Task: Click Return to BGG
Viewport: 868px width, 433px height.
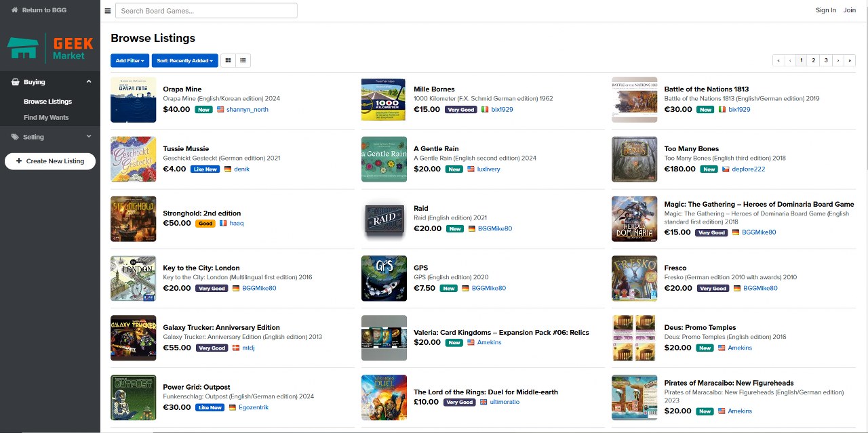Action: (x=39, y=10)
